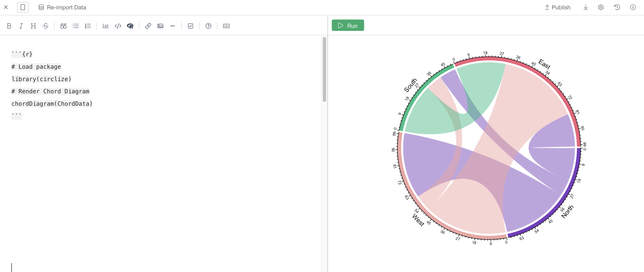644x272 pixels.
Task: Insert a hyperlink
Action: click(148, 26)
